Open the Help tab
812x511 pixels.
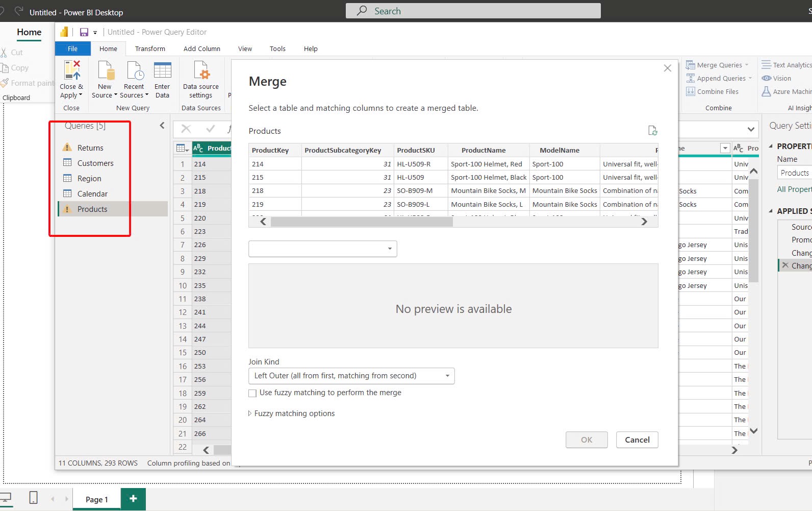tap(311, 48)
